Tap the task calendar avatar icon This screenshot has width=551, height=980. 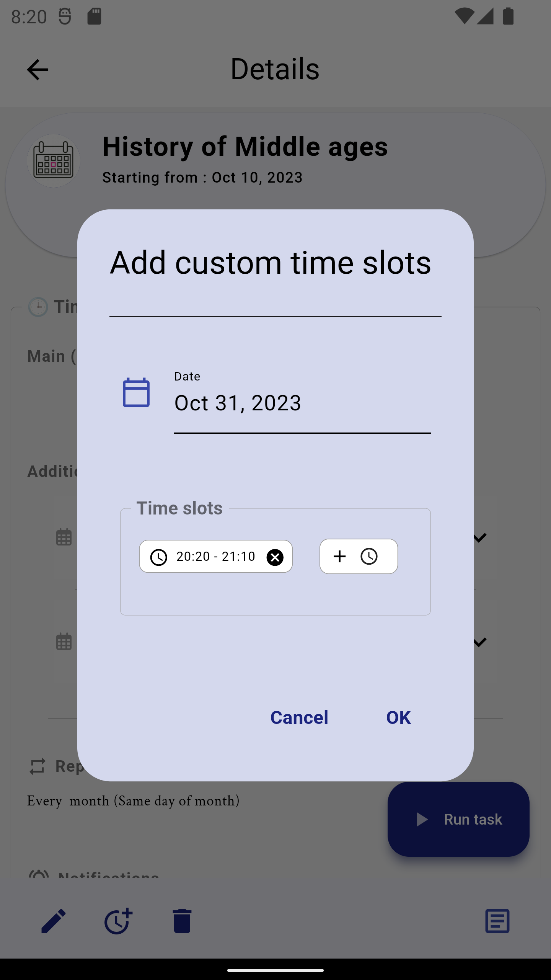point(54,161)
